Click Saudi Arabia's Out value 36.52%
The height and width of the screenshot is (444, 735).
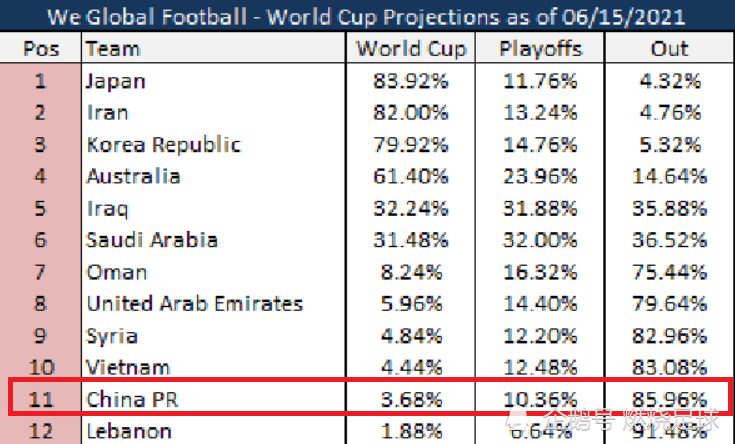point(669,240)
